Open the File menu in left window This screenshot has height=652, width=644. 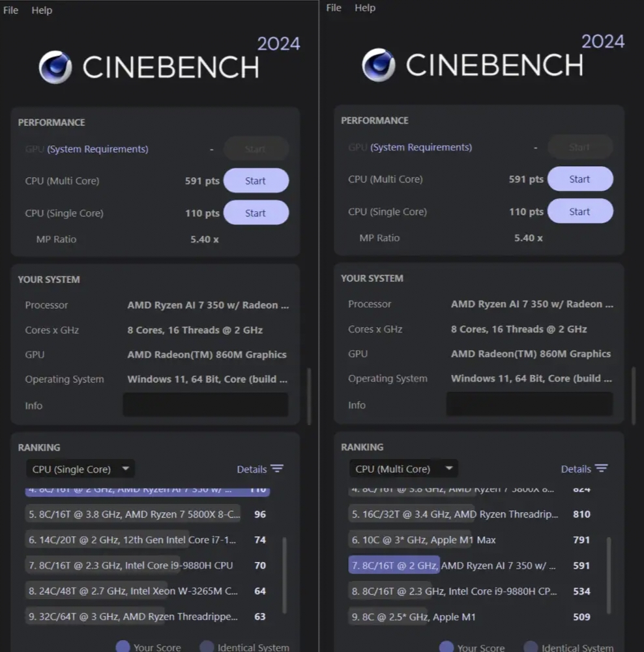click(11, 10)
